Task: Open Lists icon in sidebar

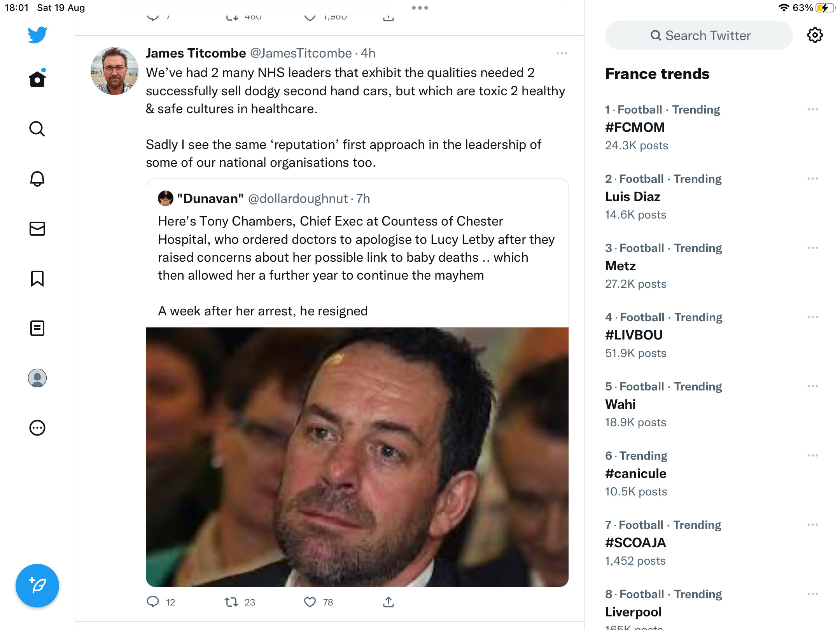Action: [37, 328]
